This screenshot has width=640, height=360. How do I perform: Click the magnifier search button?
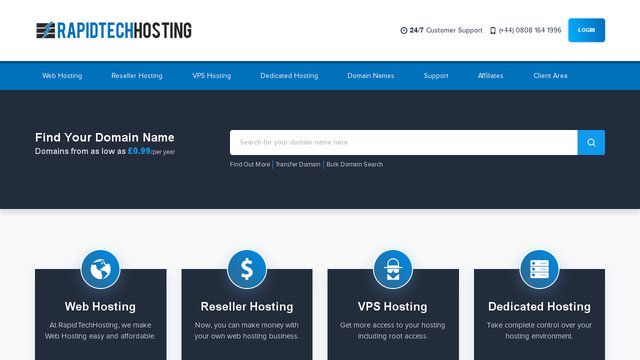591,142
